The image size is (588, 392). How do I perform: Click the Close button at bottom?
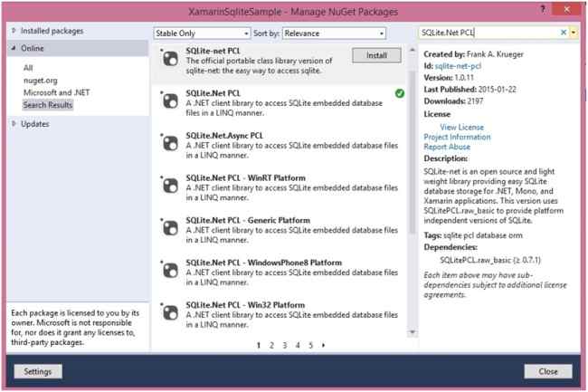548,371
